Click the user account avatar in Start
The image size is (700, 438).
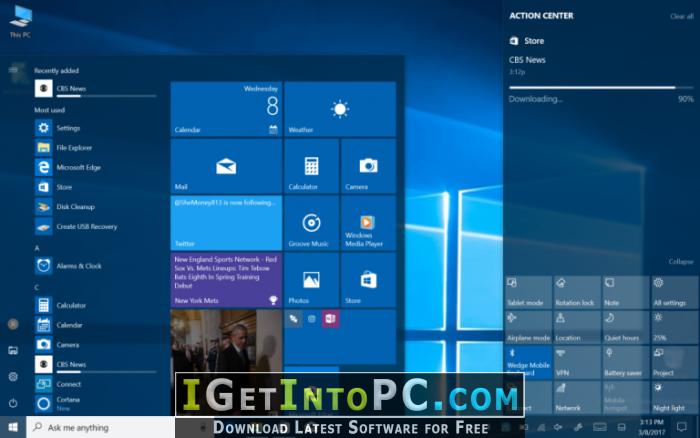point(13,324)
